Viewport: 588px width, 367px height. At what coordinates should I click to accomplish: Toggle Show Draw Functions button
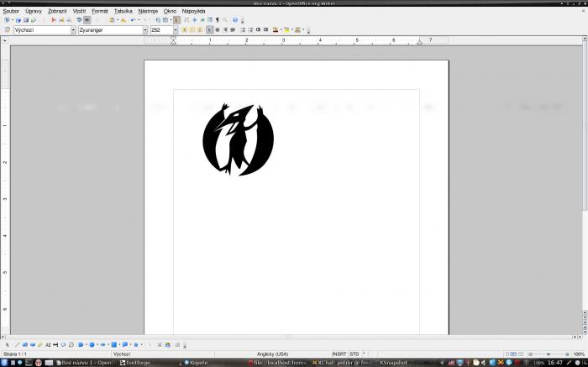[x=176, y=20]
